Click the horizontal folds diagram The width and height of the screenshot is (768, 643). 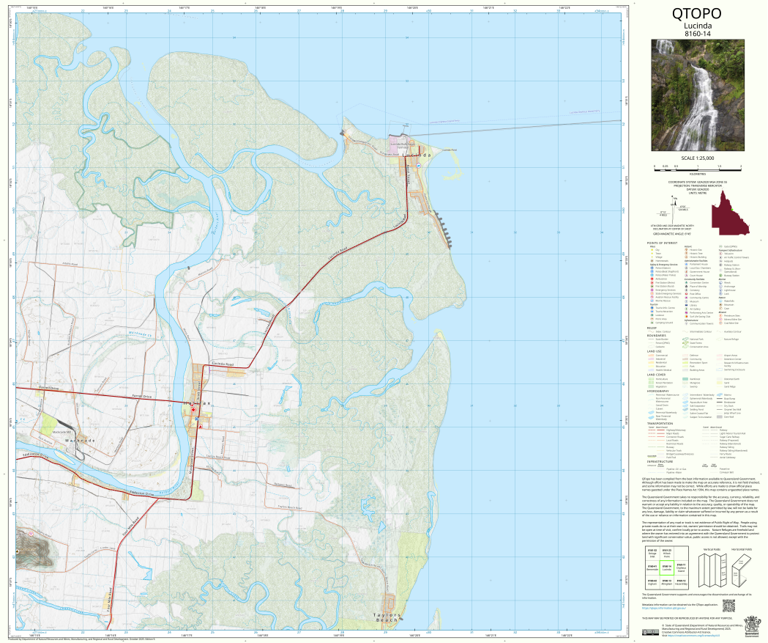click(x=743, y=571)
